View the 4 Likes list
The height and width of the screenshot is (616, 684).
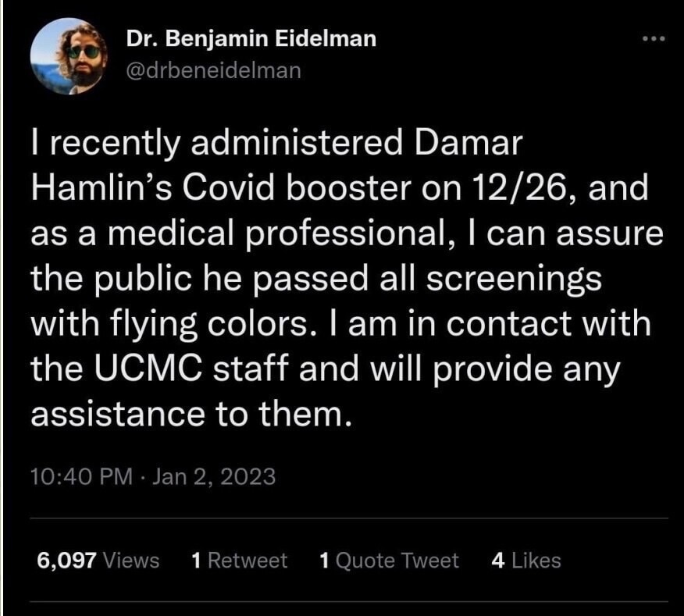click(x=525, y=560)
